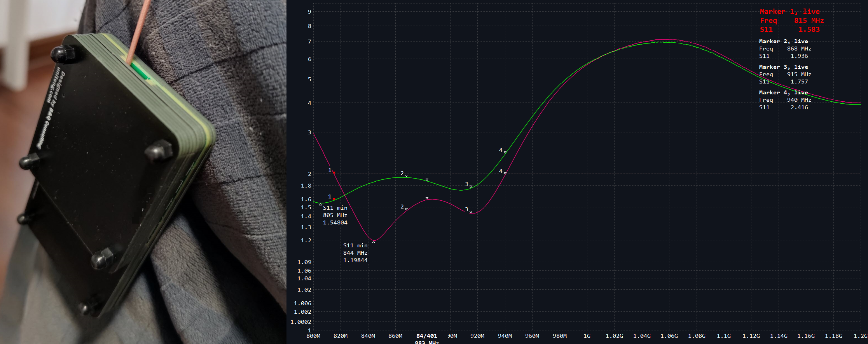Image resolution: width=868 pixels, height=344 pixels.
Task: Click marker 4 on the green trace
Action: pyautogui.click(x=505, y=153)
